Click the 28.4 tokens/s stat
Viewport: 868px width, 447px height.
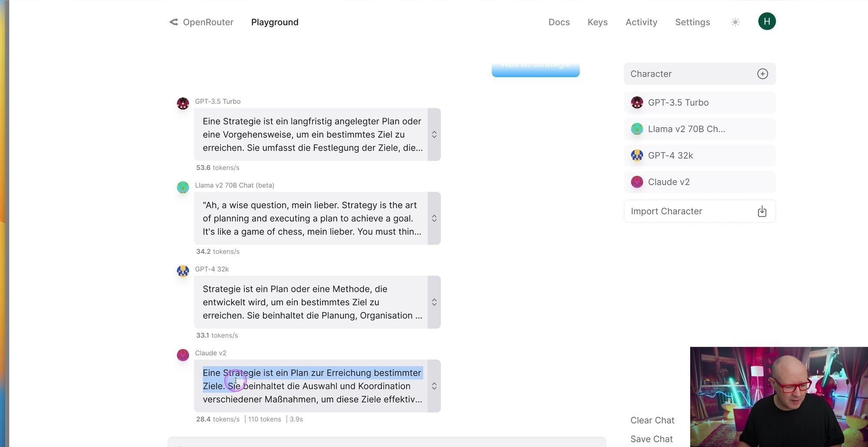(217, 419)
